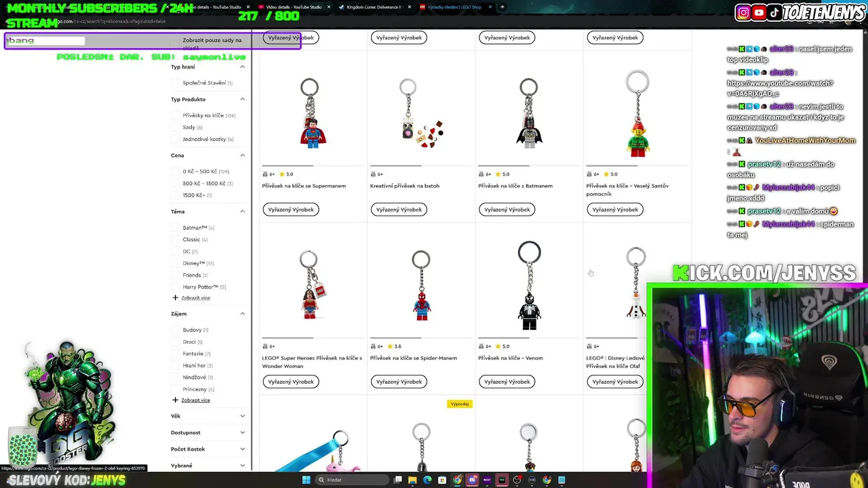Check the Batman theme filter
868x488 pixels.
pyautogui.click(x=176, y=228)
